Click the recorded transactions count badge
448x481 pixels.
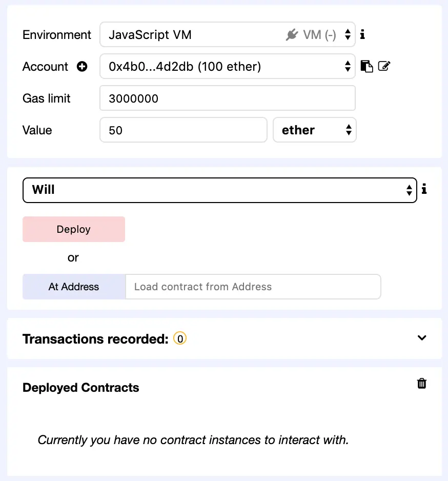click(180, 338)
